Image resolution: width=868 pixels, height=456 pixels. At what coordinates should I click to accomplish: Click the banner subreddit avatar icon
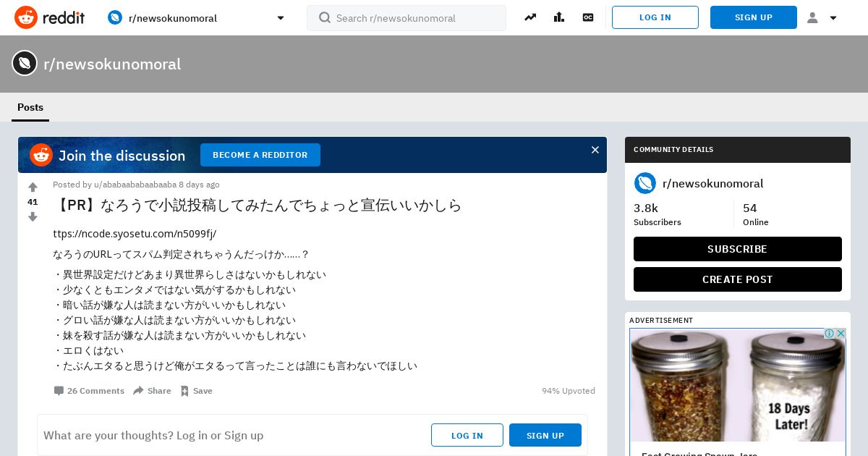[x=25, y=63]
